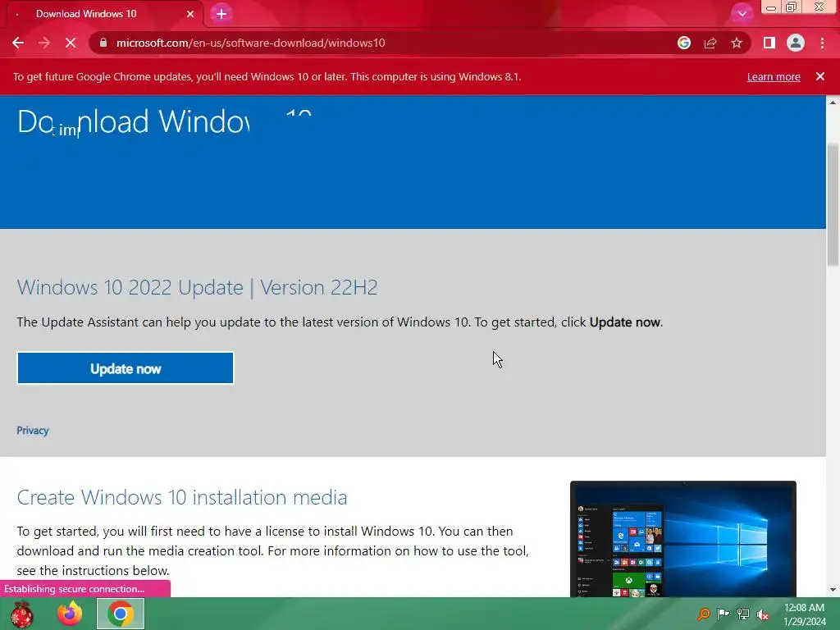
Task: Open the Action Center flag icon
Action: tap(724, 614)
